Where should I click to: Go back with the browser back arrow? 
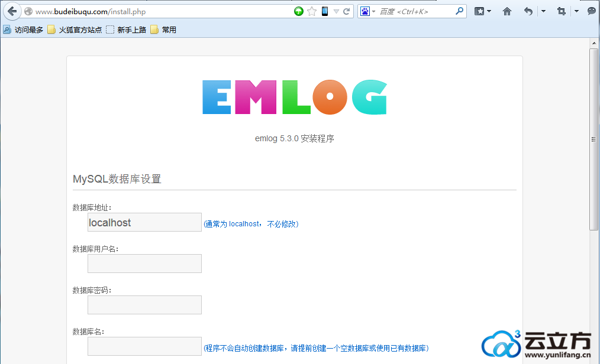[12, 11]
